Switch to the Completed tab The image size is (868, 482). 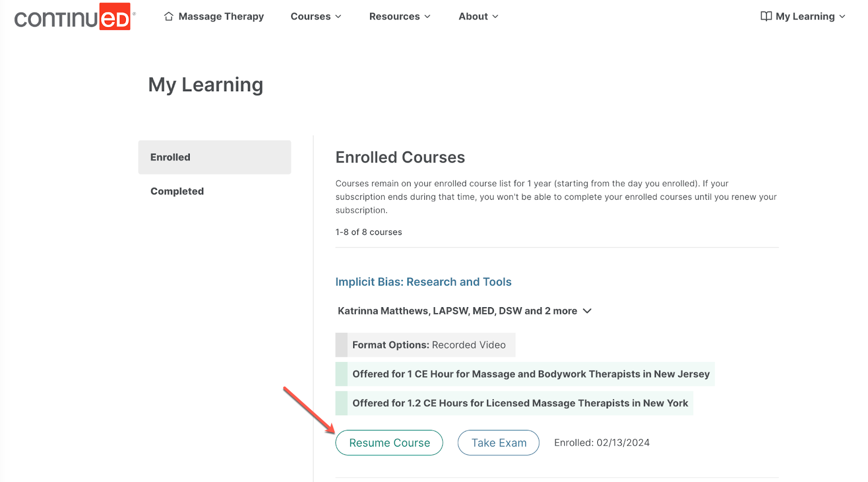tap(177, 191)
